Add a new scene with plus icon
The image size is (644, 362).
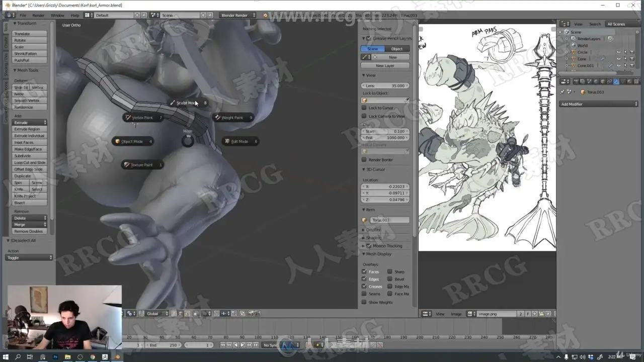203,16
